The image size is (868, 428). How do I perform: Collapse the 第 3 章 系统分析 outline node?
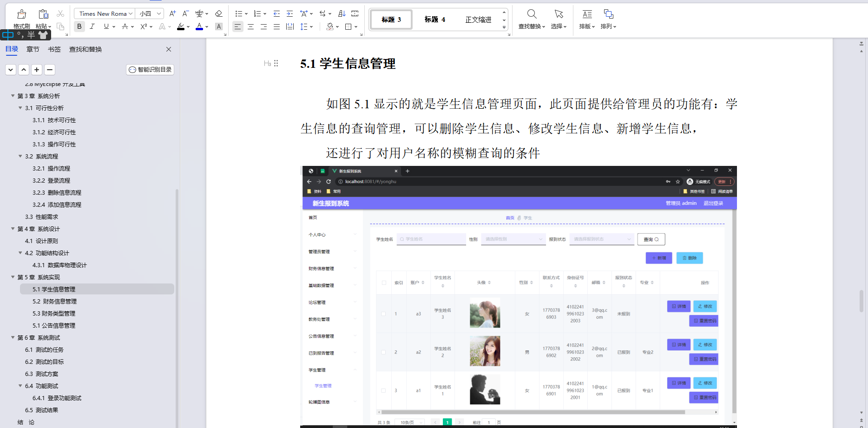click(13, 96)
